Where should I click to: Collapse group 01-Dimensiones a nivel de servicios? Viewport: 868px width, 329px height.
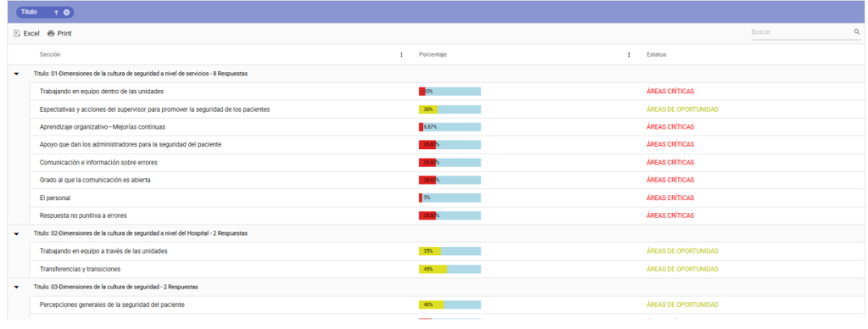17,74
